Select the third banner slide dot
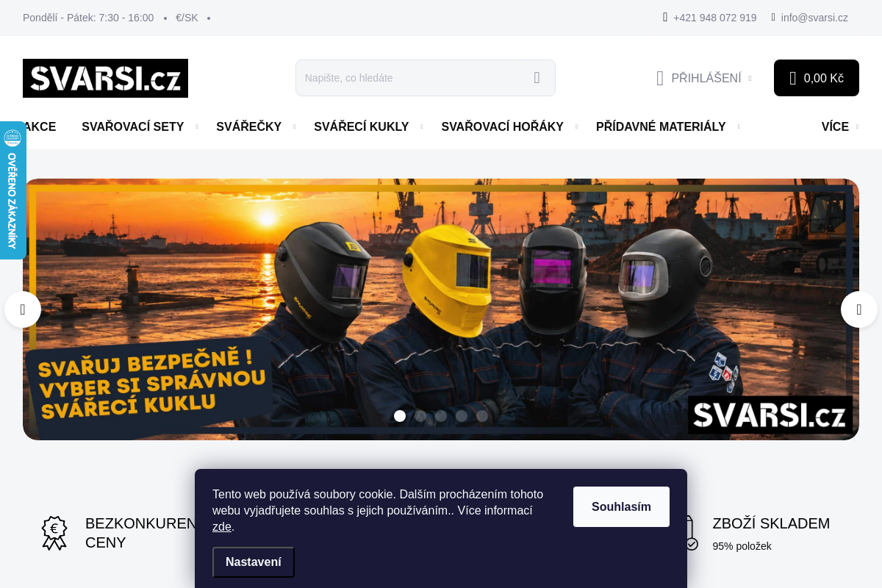Viewport: 882px width, 588px height. [x=441, y=416]
